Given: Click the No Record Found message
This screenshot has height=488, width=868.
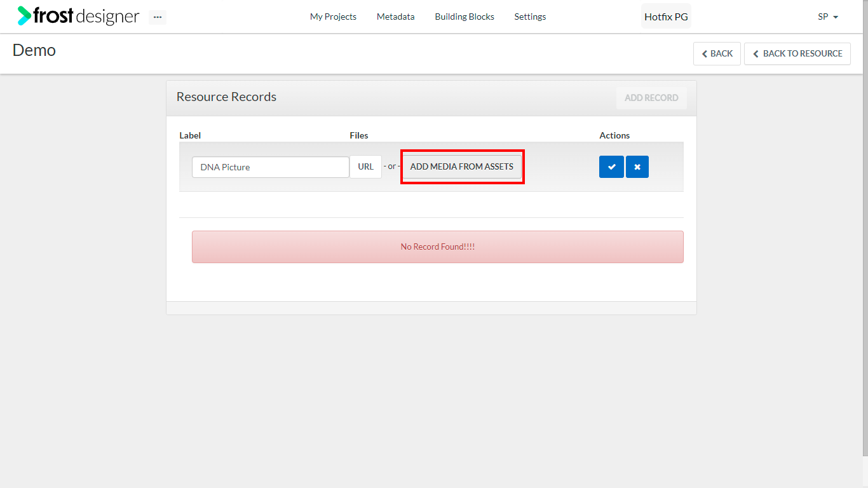Looking at the screenshot, I should 438,247.
